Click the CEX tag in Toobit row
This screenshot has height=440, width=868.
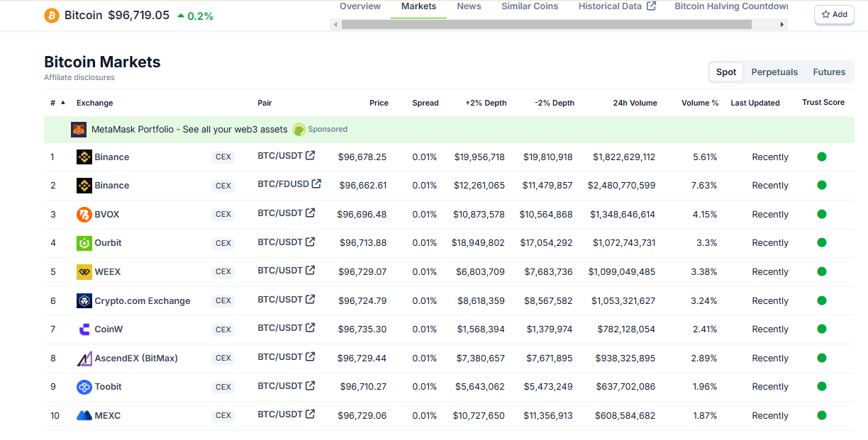[x=223, y=387]
